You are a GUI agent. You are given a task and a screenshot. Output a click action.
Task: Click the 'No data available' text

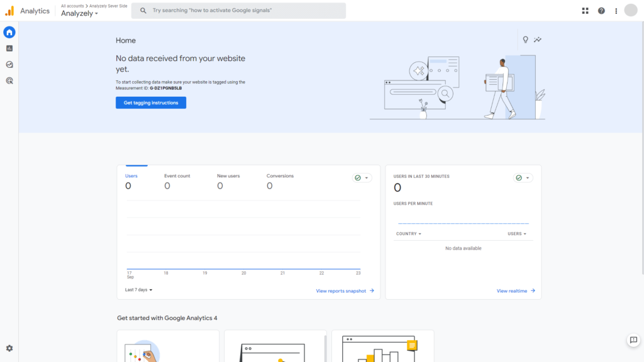point(464,248)
